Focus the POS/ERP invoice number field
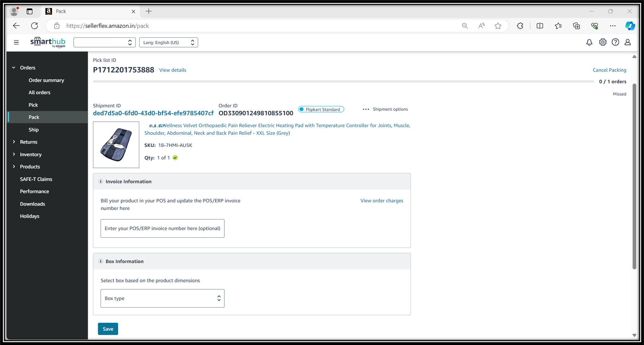 pos(162,228)
